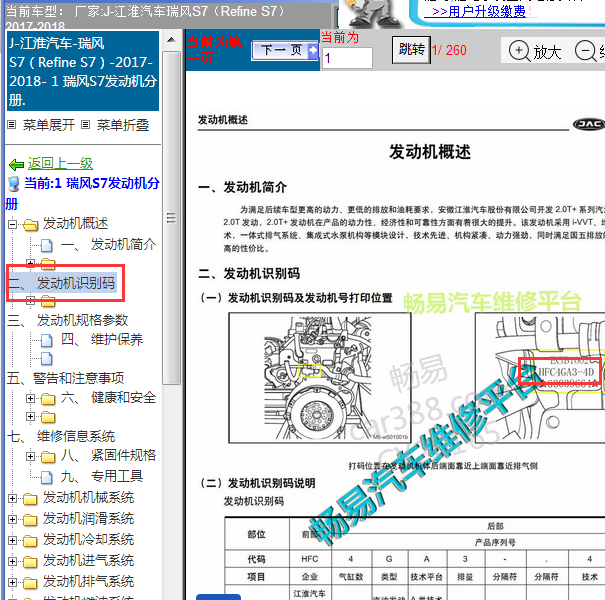Click the folder icon for 紧固件规格
605x600 pixels.
pyautogui.click(x=48, y=457)
